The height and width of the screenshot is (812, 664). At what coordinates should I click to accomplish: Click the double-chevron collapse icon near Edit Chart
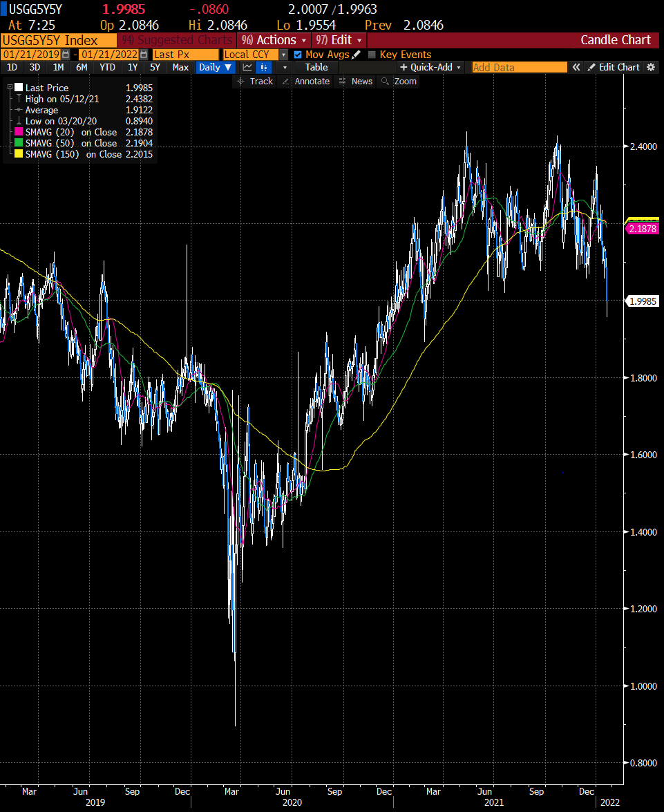pos(576,67)
